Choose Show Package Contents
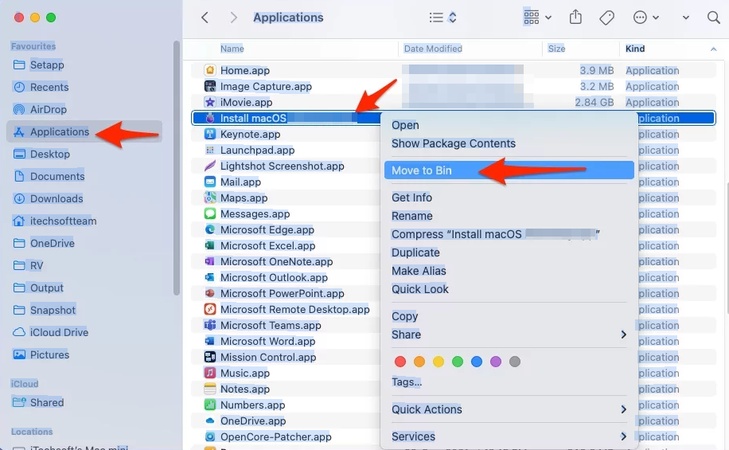Screen dimensions: 729x450 pos(453,143)
